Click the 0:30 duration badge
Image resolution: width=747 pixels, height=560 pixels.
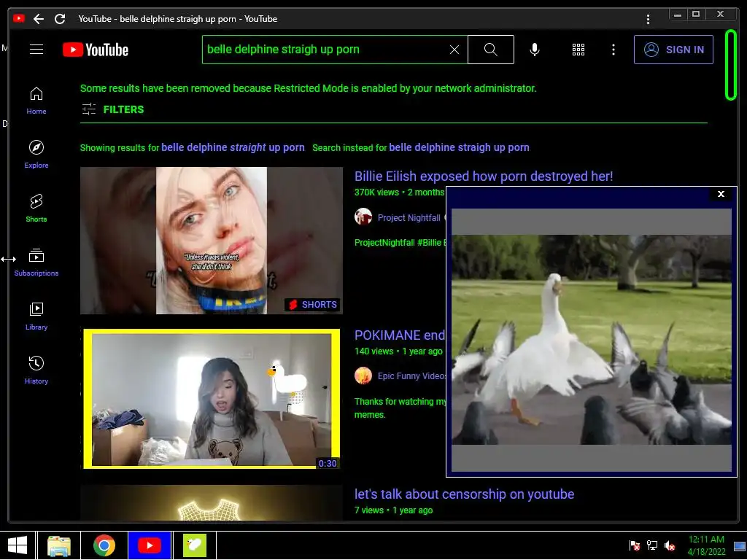pyautogui.click(x=328, y=463)
